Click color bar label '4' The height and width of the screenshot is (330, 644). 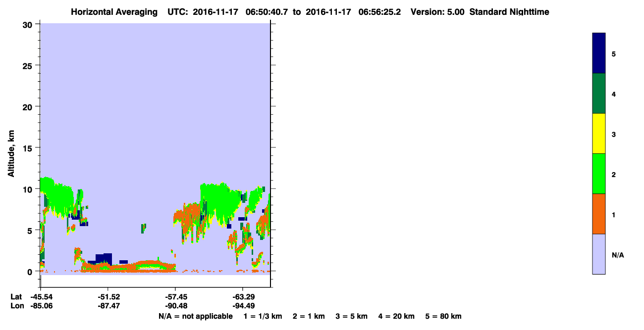click(x=614, y=94)
